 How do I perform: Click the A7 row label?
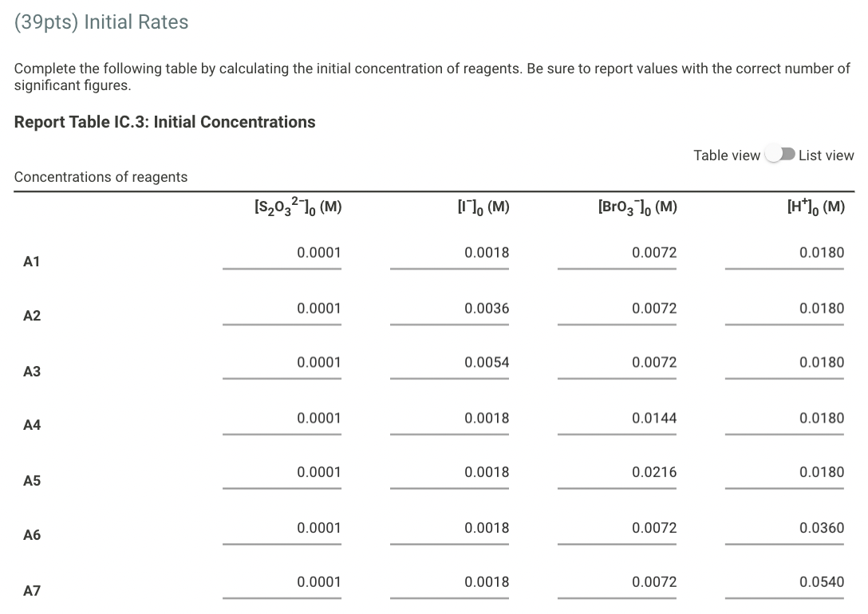32,590
